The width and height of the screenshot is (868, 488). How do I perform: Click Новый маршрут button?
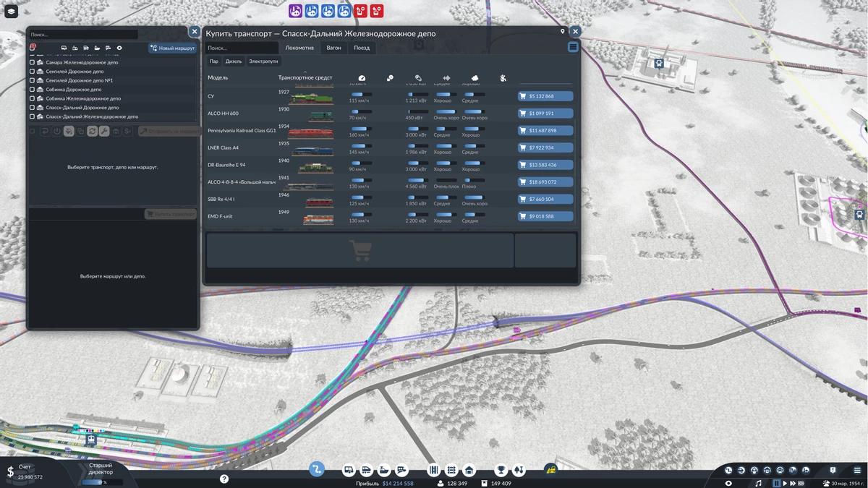pyautogui.click(x=173, y=48)
